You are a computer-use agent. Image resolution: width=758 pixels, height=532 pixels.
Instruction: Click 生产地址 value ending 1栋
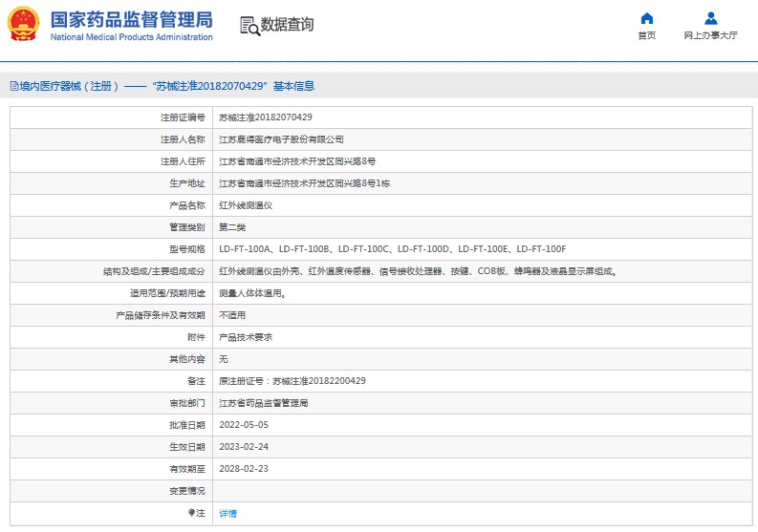coord(305,183)
